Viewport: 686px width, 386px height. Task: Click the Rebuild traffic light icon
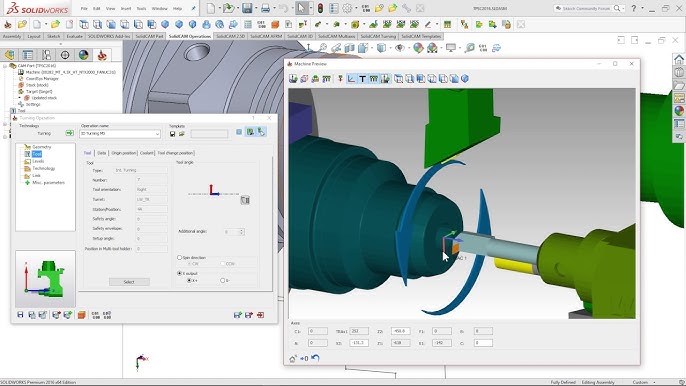click(x=320, y=8)
